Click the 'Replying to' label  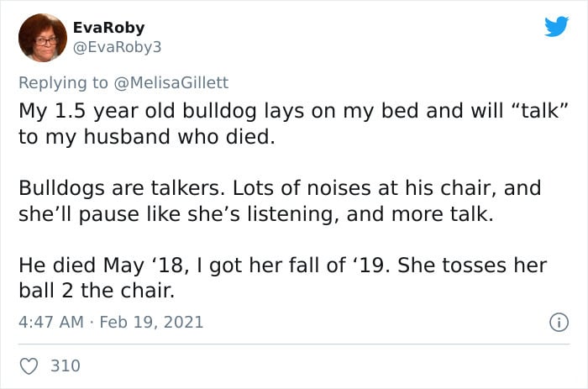click(x=63, y=83)
